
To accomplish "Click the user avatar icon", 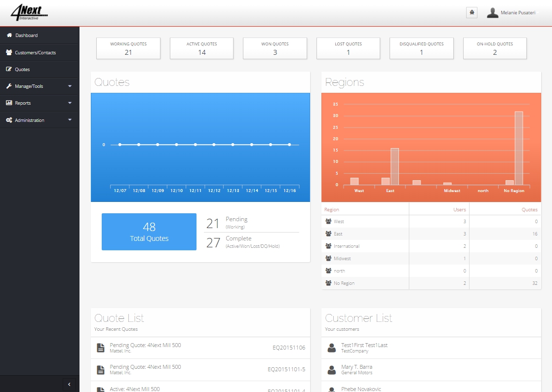I will pyautogui.click(x=493, y=13).
